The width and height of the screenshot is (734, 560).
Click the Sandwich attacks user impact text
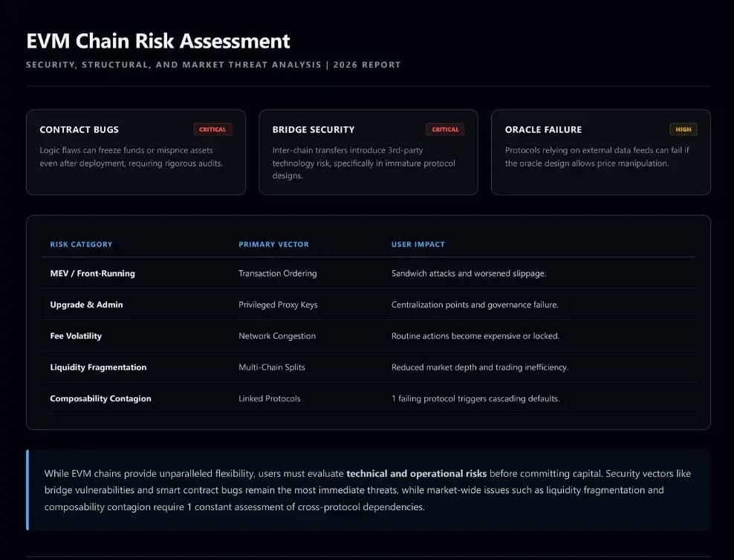[x=469, y=273]
